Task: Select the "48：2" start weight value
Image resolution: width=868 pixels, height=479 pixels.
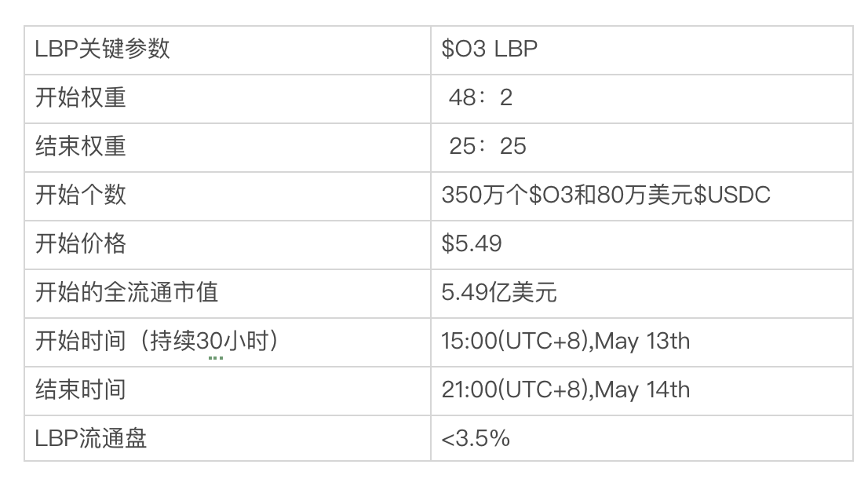Action: click(x=480, y=97)
